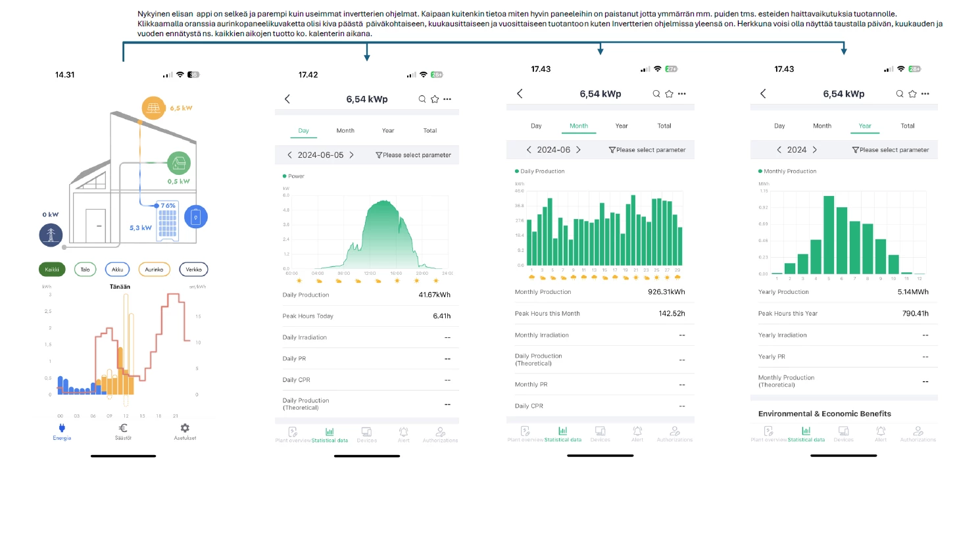980x555 pixels.
Task: Tap favorite star on Year view screen
Action: [912, 94]
